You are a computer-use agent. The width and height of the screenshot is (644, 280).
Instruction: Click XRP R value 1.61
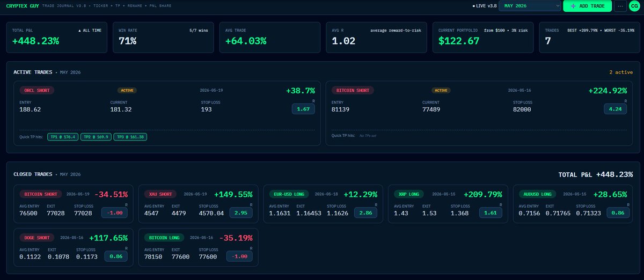click(491, 213)
